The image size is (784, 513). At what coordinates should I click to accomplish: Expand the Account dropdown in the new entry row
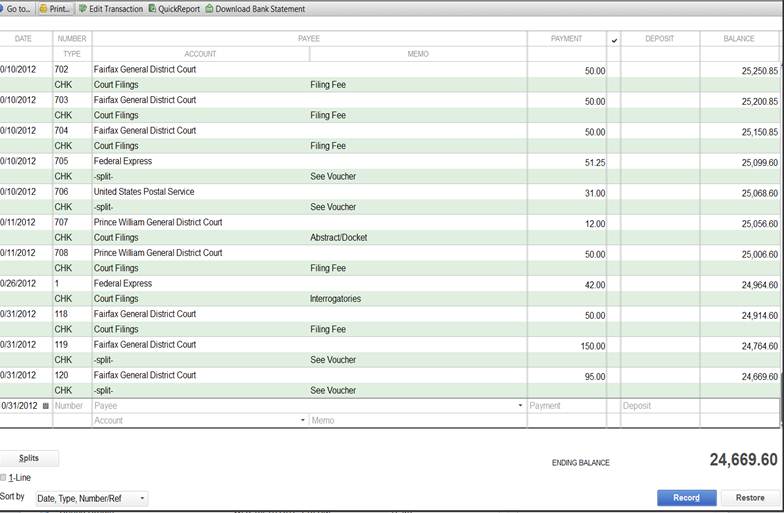(303, 421)
